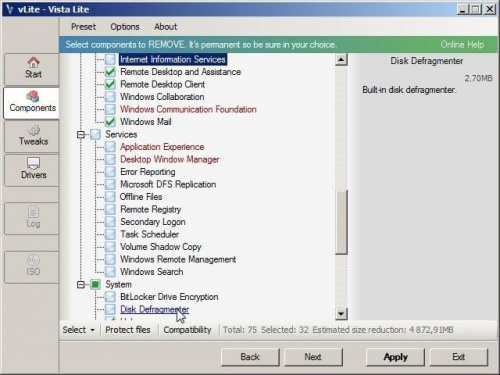Go to the Drivers section

tap(32, 170)
